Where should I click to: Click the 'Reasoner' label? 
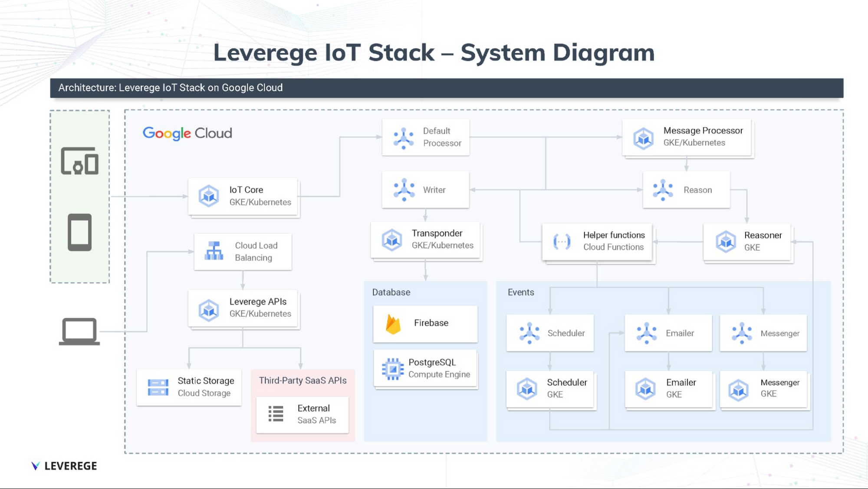click(x=763, y=235)
